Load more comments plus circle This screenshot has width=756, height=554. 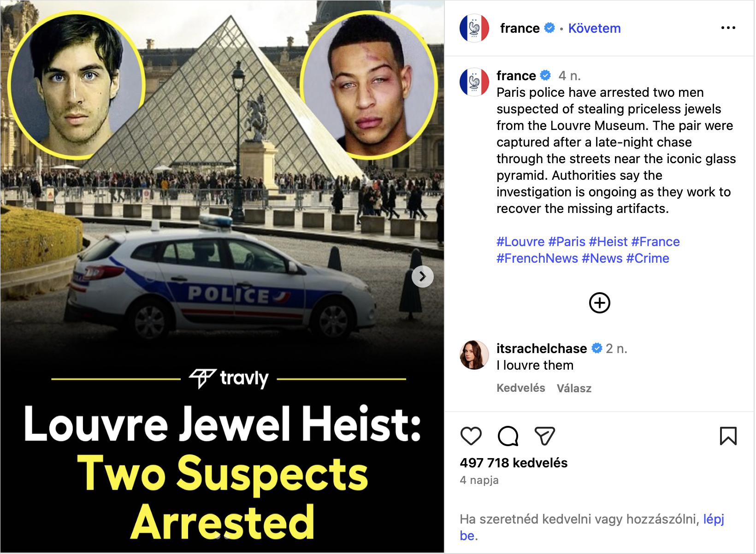pos(599,303)
